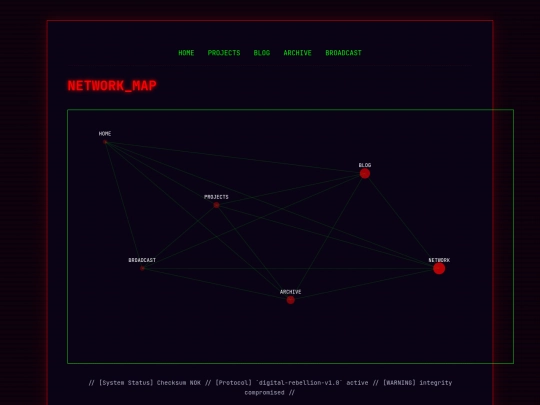This screenshot has width=540, height=405.
Task: Click the NETWORK label above its node
Action: [x=439, y=260]
